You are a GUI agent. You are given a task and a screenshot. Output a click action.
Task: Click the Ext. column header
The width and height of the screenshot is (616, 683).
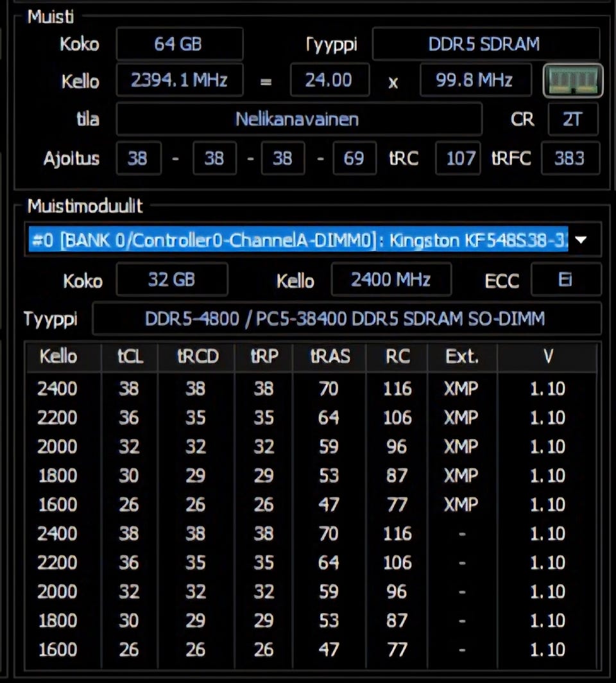[x=462, y=357]
